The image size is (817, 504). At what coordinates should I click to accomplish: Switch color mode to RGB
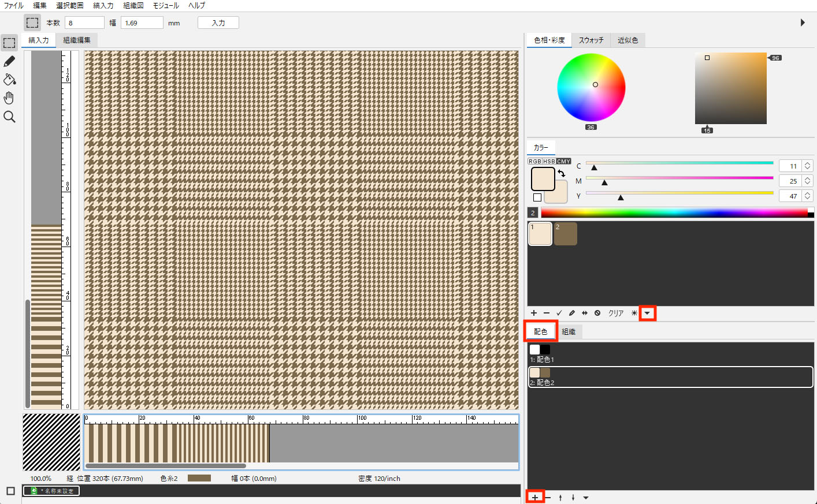tap(534, 162)
